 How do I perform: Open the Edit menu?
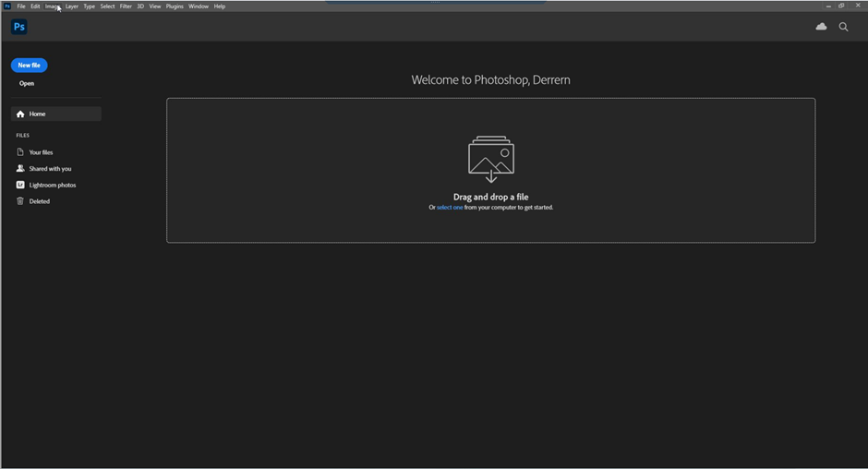(x=35, y=6)
